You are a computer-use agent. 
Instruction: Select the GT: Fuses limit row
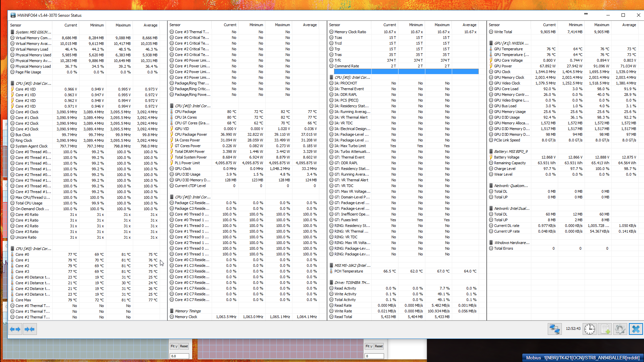point(404,220)
